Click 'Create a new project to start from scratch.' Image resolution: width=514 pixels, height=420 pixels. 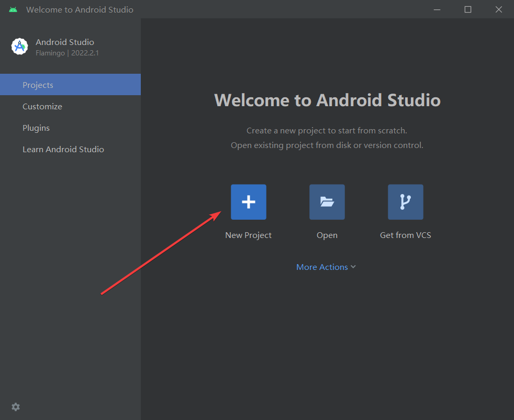(x=327, y=130)
